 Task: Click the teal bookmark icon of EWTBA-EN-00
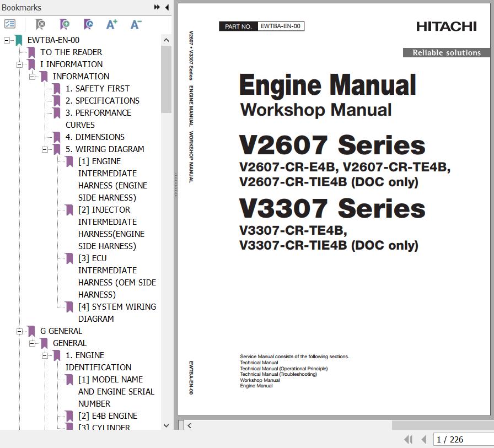(19, 40)
